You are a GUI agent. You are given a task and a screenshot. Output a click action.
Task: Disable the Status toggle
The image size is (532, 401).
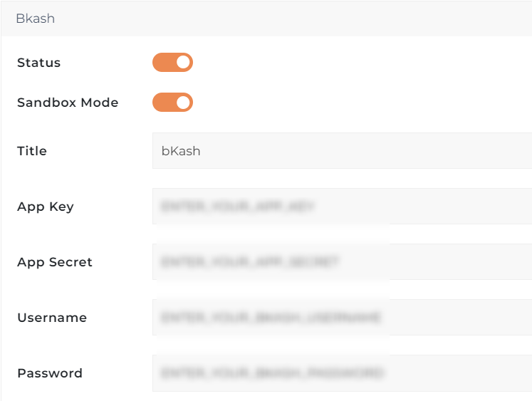(172, 63)
